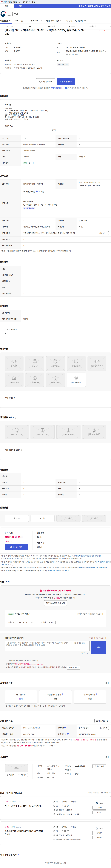The image size is (111, 868).
Task: Click 로그인 button next to 이메일
Action: tap(51, 622)
